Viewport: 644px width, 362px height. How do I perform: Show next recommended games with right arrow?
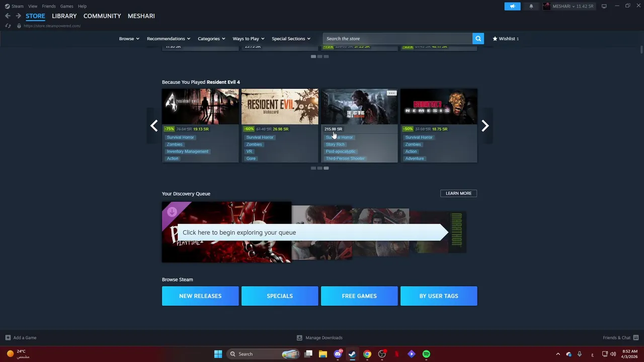485,126
